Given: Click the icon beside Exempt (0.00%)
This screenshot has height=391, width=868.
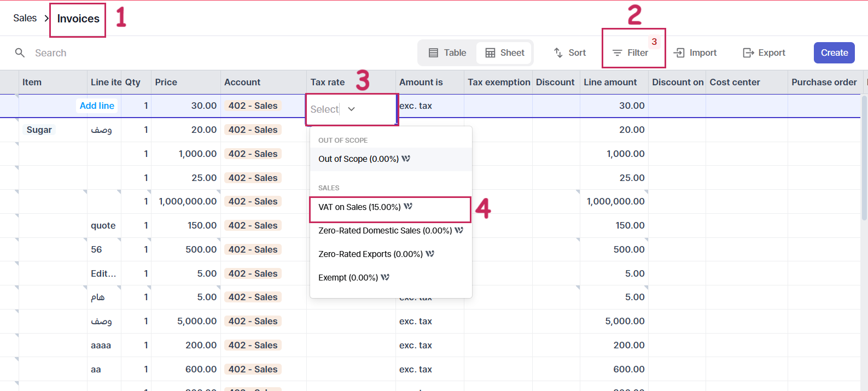Looking at the screenshot, I should (x=385, y=277).
